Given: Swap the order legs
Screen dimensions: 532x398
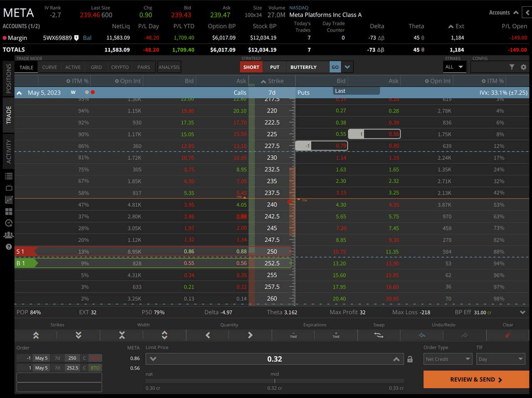Looking at the screenshot, I should tap(379, 335).
